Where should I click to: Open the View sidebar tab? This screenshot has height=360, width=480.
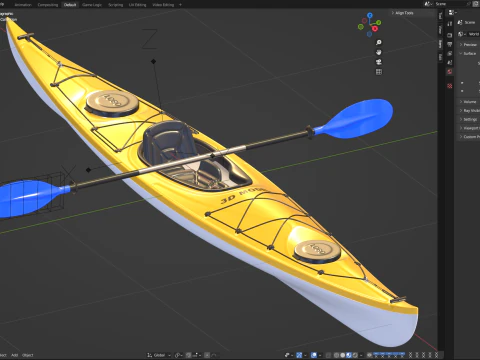(x=440, y=30)
